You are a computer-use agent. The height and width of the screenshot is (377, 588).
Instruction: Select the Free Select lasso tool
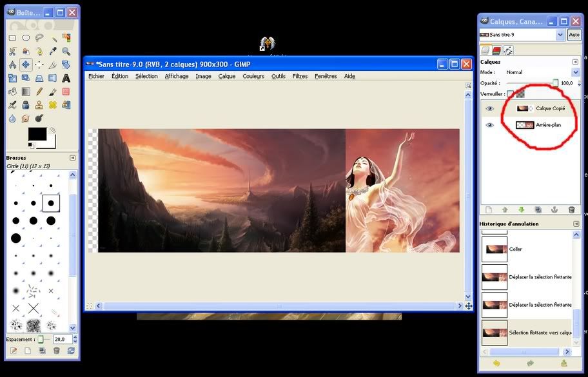(39, 38)
